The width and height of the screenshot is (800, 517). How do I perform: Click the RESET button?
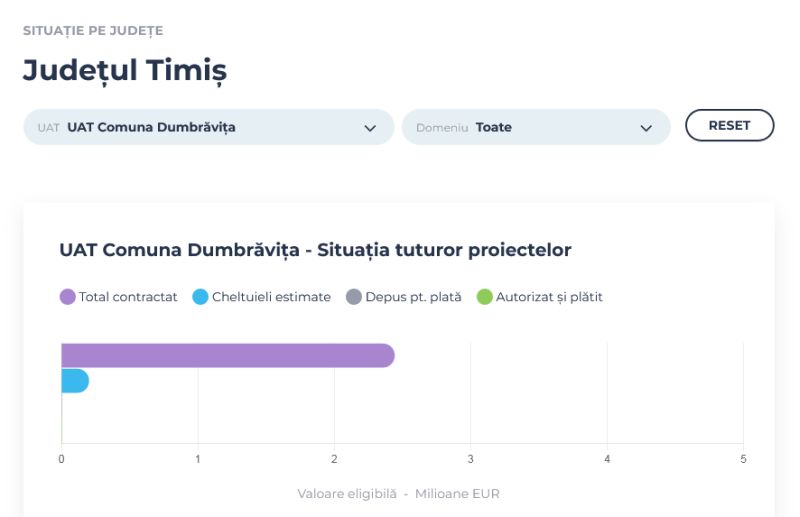(729, 126)
